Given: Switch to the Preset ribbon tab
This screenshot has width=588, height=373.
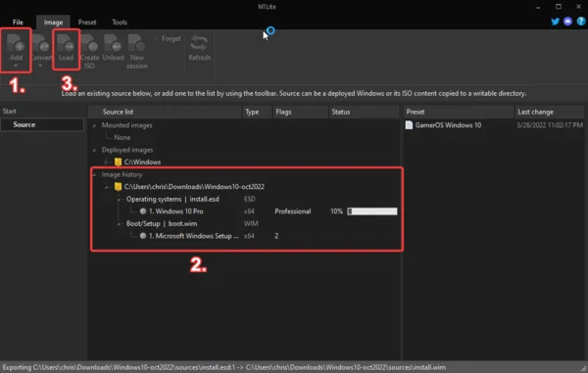Looking at the screenshot, I should [87, 23].
